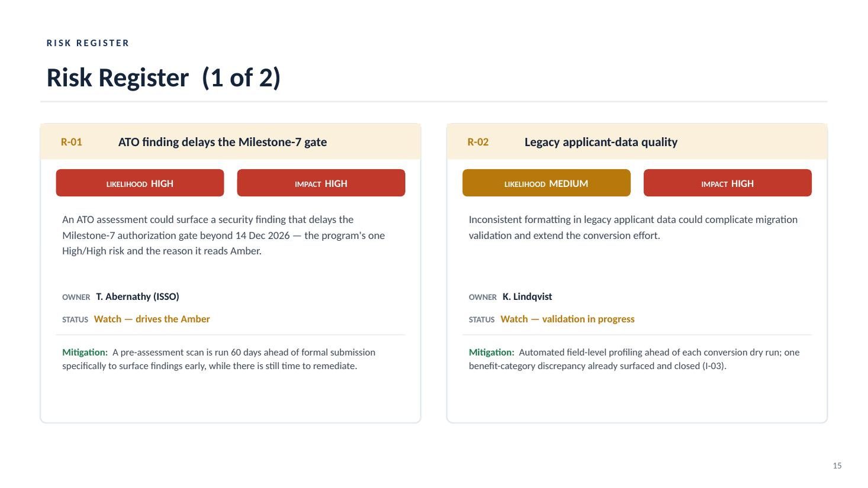
Task: Select owner name K. Lindqvist
Action: click(527, 296)
